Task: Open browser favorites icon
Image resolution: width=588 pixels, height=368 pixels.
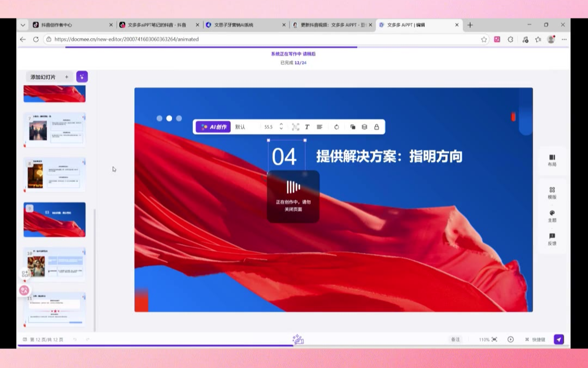Action: [x=538, y=39]
